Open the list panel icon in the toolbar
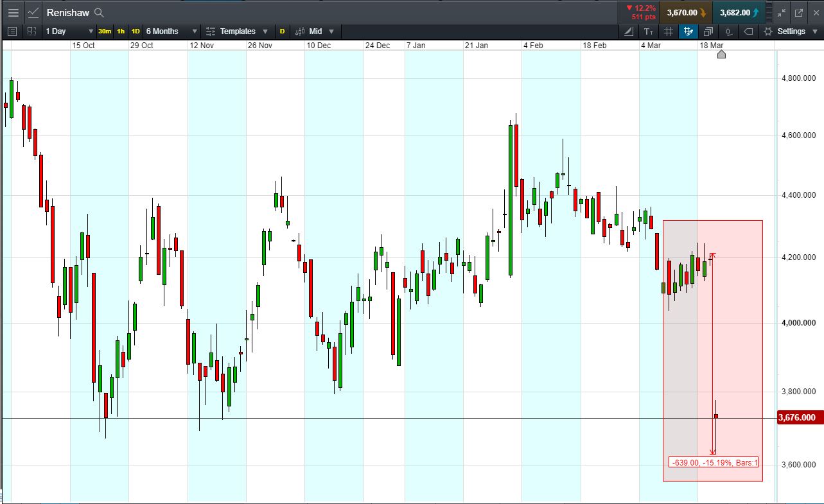This screenshot has height=504, width=824. coord(12,31)
